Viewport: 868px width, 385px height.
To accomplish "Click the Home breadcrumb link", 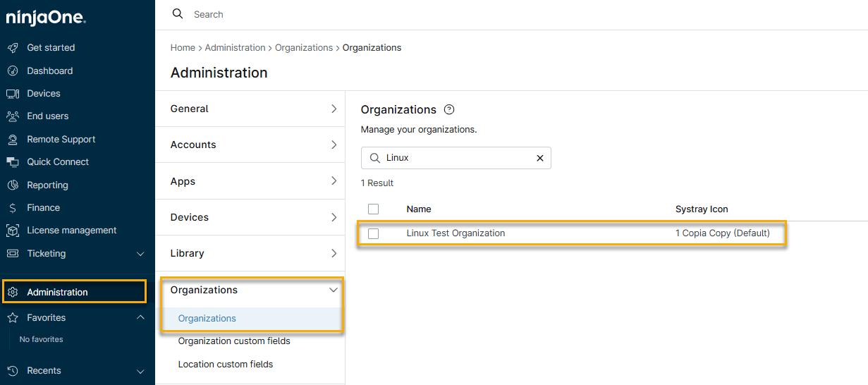I will pos(183,48).
